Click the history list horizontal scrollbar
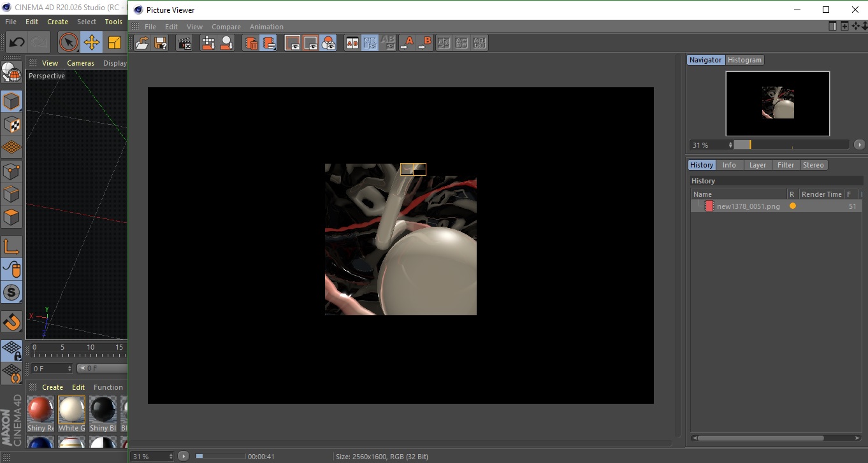The height and width of the screenshot is (463, 868). click(760, 438)
